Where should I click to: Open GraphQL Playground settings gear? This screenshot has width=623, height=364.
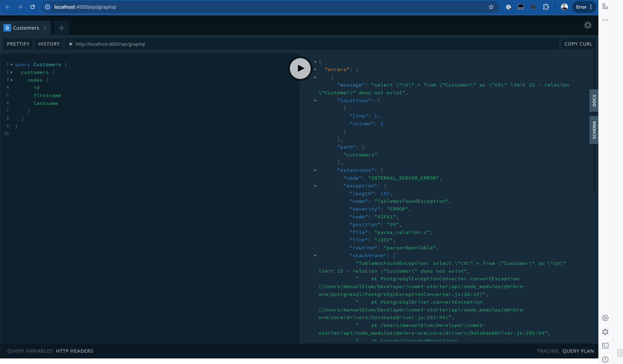click(588, 25)
